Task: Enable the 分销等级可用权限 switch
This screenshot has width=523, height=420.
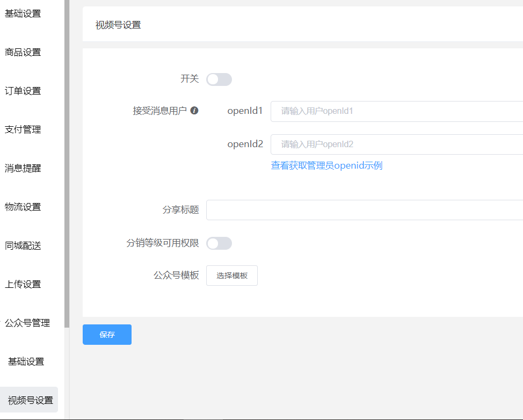Action: pyautogui.click(x=219, y=243)
